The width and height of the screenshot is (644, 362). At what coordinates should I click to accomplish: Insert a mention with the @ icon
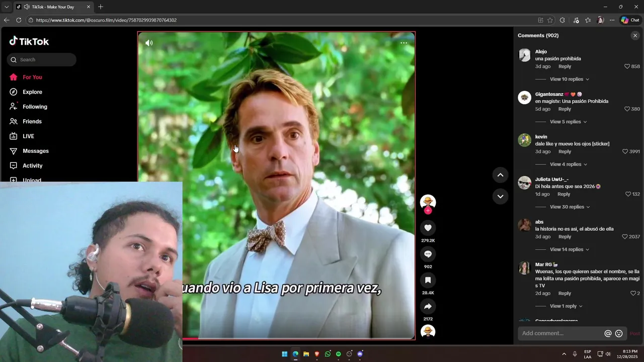(608, 333)
